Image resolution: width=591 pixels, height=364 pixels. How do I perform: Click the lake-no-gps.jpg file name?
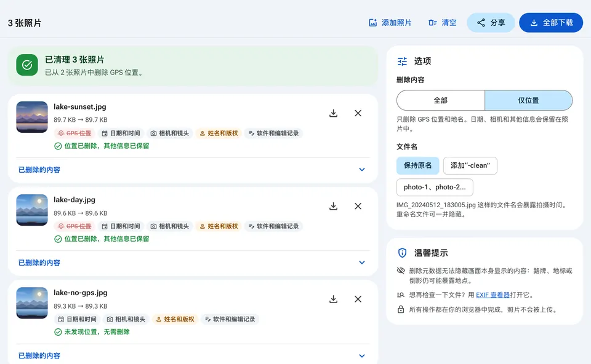point(80,293)
